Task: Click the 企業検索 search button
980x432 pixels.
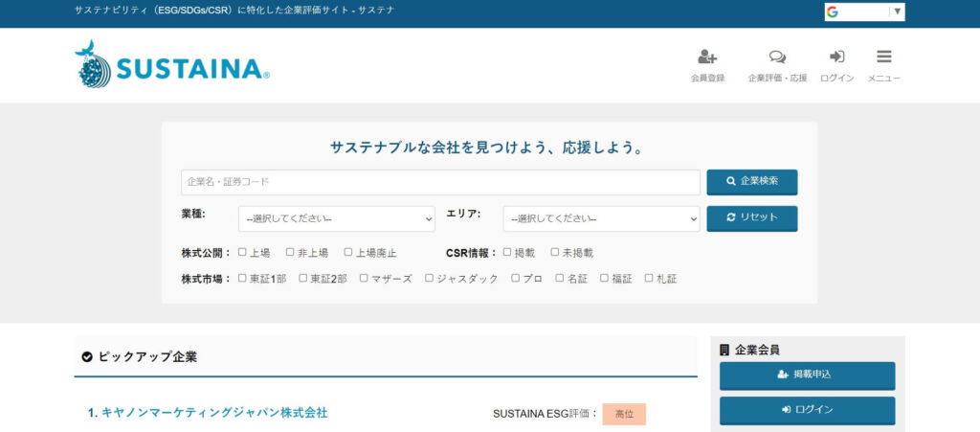Action: click(752, 182)
